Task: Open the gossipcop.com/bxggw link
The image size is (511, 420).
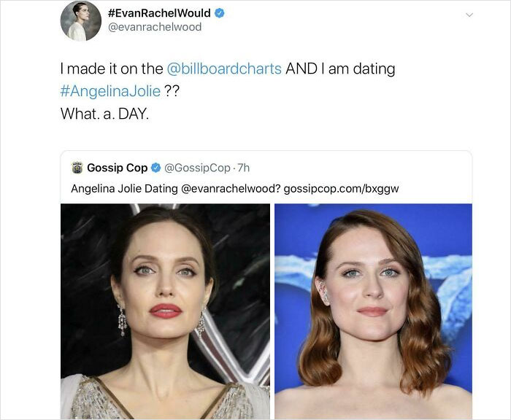Action: (x=342, y=188)
